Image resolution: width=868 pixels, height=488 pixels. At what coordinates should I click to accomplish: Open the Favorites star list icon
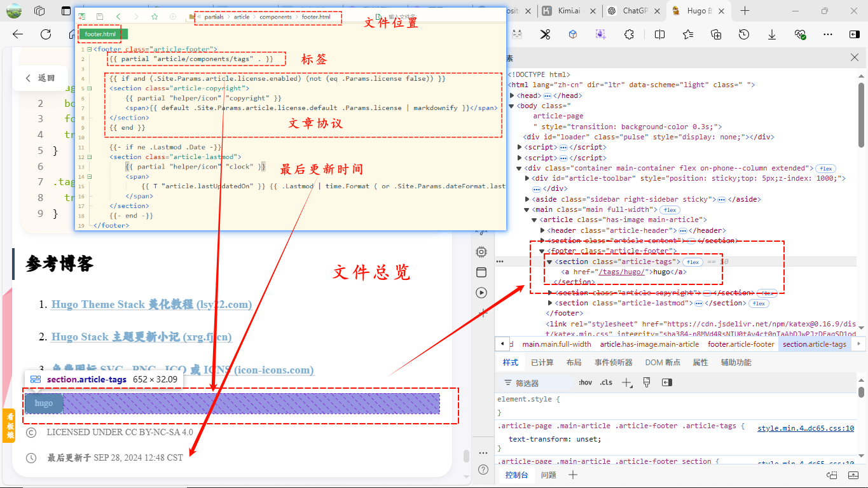coord(688,34)
